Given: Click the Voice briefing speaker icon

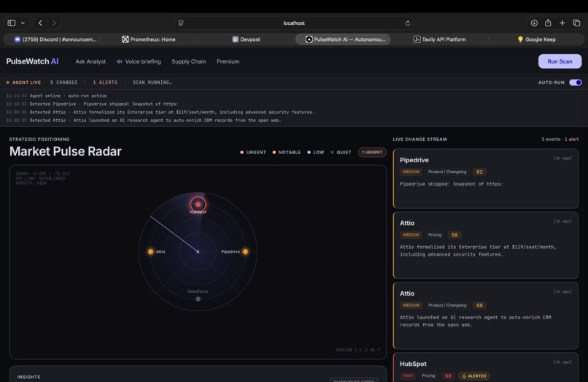Looking at the screenshot, I should 119,61.
